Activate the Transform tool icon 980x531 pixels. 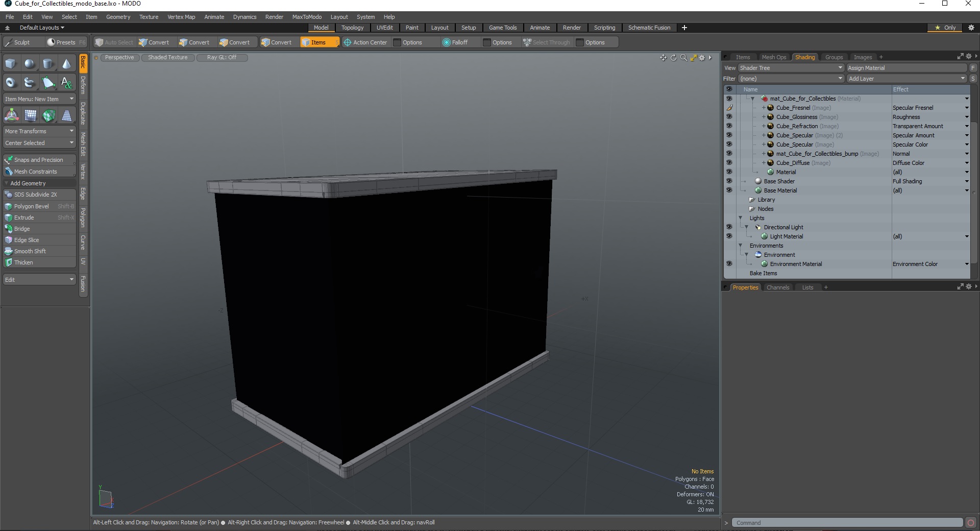pyautogui.click(x=11, y=115)
